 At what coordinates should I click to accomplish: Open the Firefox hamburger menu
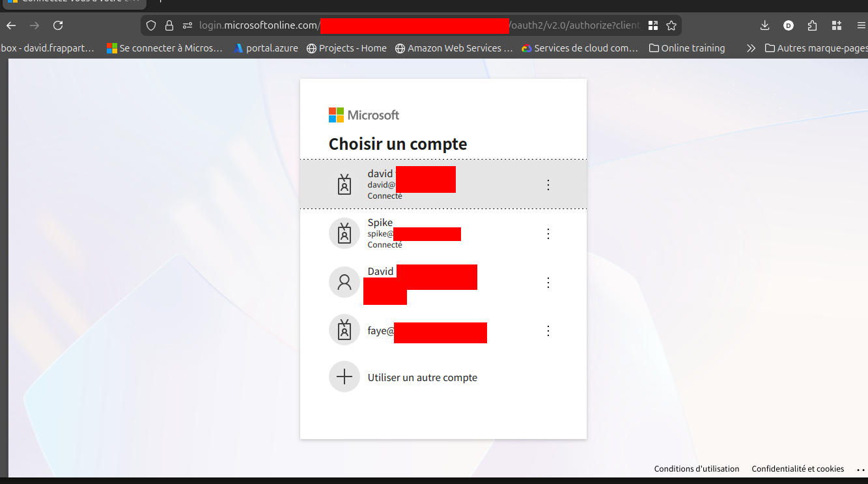click(861, 25)
